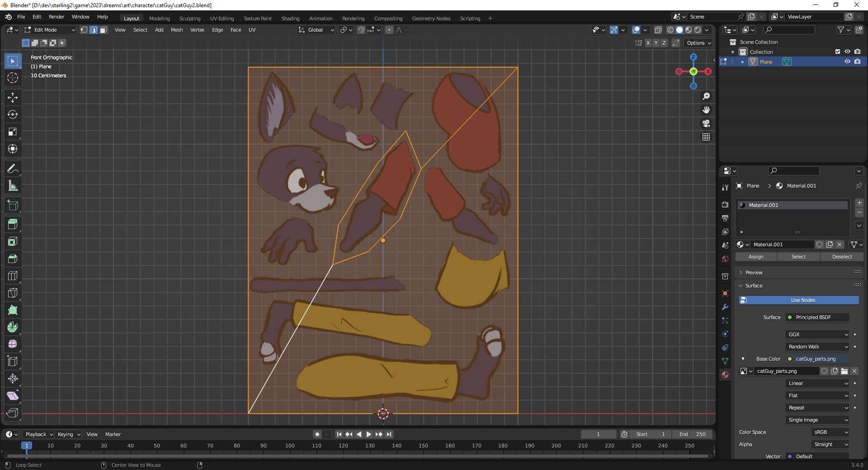Image resolution: width=868 pixels, height=470 pixels.
Task: Click the Assign material button
Action: click(755, 257)
